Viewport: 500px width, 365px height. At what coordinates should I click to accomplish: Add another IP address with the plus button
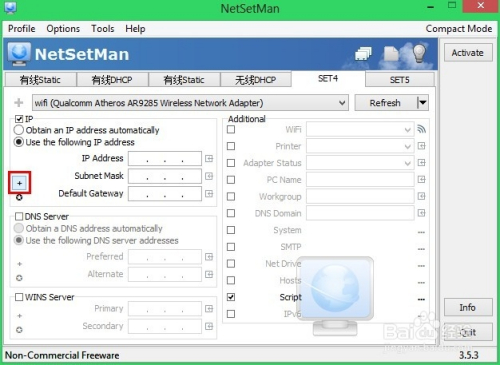click(19, 183)
